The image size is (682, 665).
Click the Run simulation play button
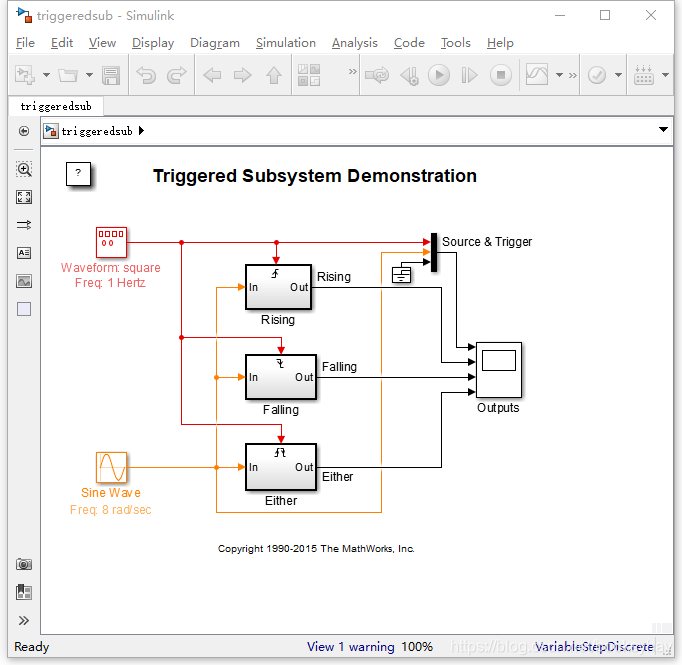click(x=439, y=75)
